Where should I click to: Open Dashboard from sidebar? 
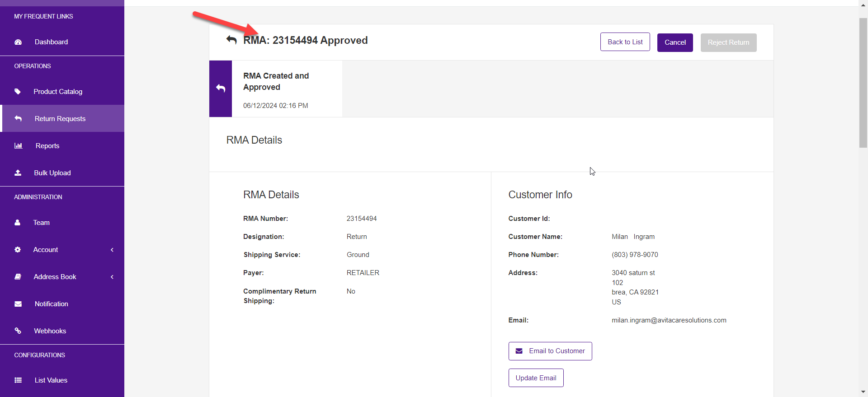(62, 42)
